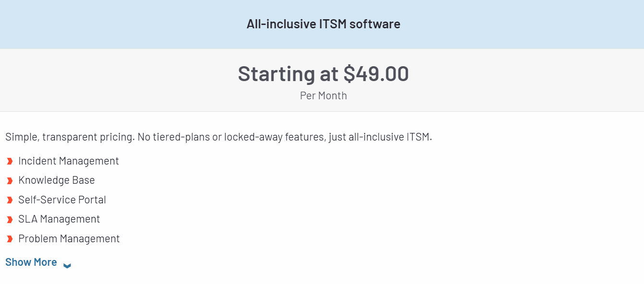Click the words "Starting at" in the price

click(x=288, y=74)
